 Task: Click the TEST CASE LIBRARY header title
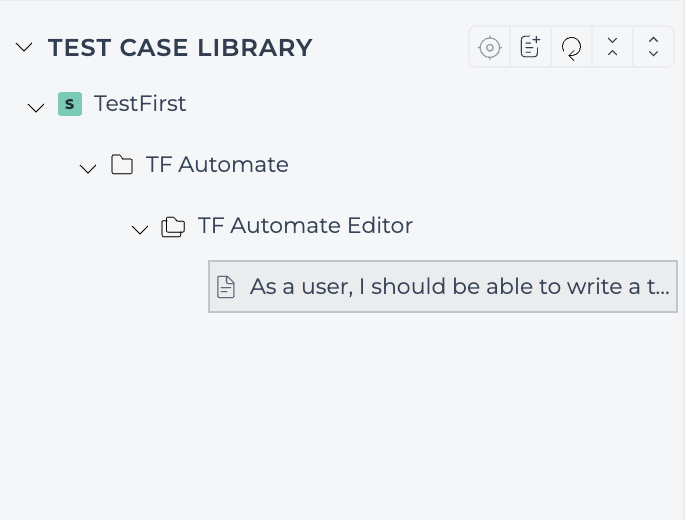coord(180,47)
